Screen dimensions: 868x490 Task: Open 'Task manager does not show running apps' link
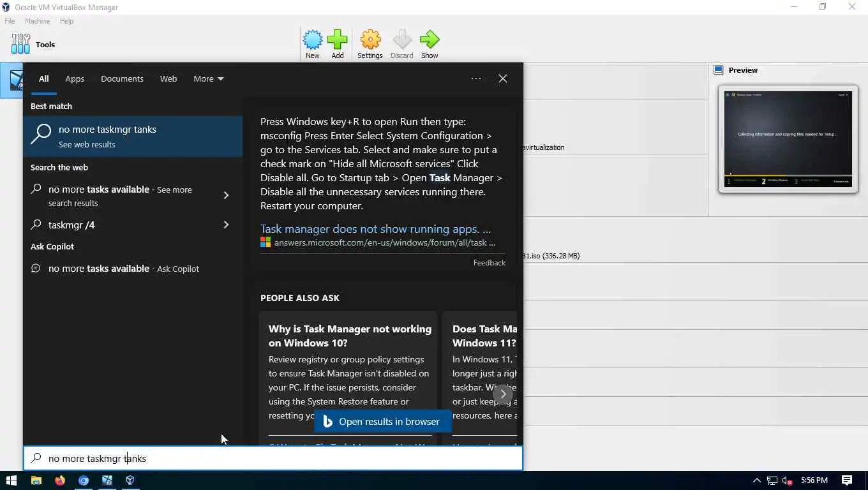tap(375, 229)
